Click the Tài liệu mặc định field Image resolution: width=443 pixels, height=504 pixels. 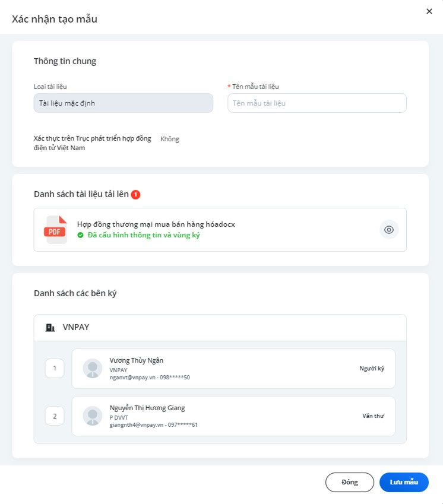click(x=124, y=103)
